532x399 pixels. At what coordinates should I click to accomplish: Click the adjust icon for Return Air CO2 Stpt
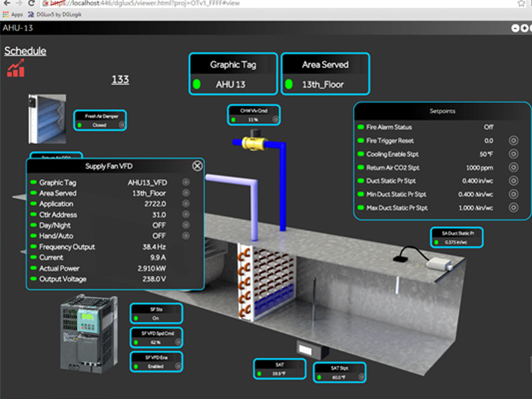[x=513, y=168]
